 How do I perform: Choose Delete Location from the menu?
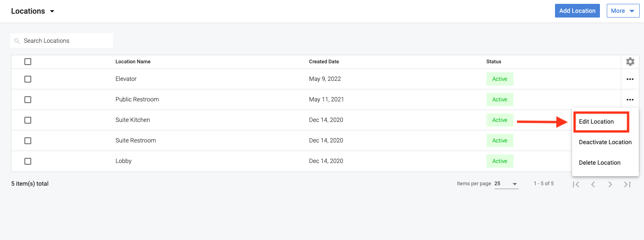pyautogui.click(x=599, y=163)
